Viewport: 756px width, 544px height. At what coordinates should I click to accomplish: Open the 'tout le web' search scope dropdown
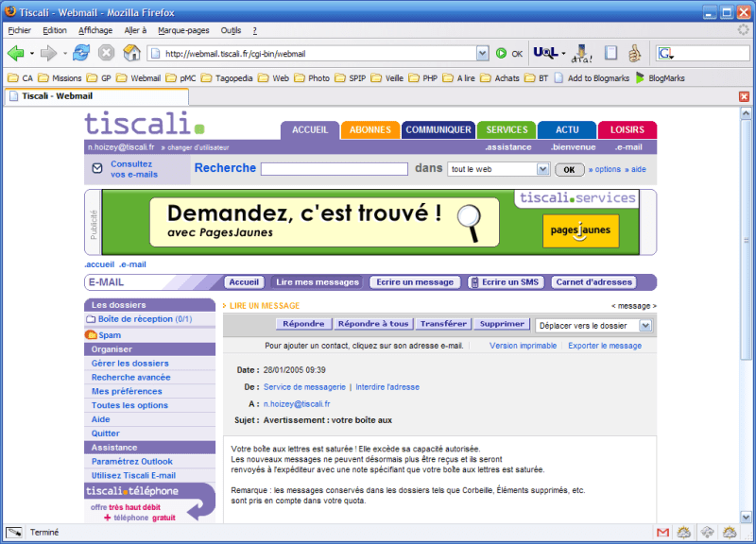coord(542,169)
